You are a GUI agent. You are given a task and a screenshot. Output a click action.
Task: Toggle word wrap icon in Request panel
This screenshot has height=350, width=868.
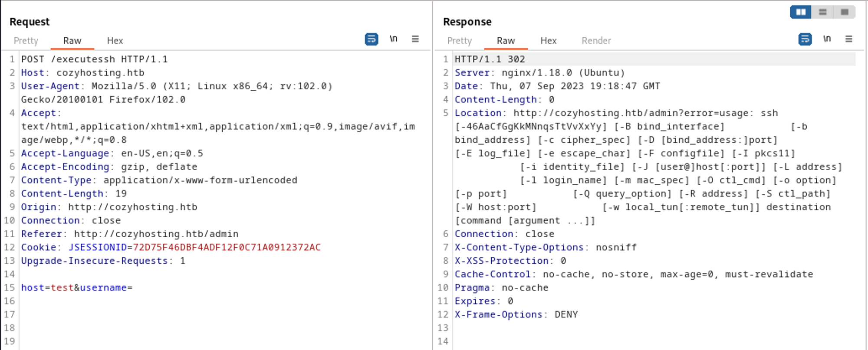[372, 39]
